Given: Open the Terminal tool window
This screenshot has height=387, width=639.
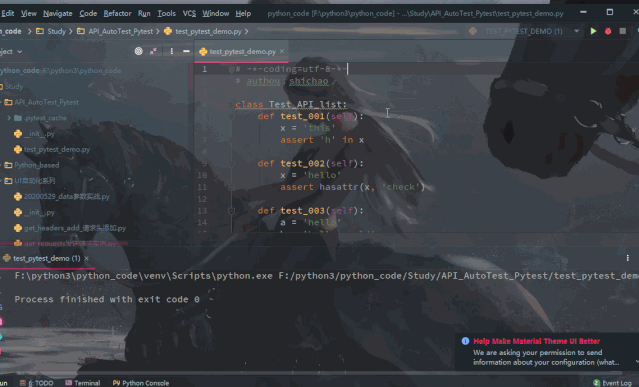Looking at the screenshot, I should pos(83,383).
